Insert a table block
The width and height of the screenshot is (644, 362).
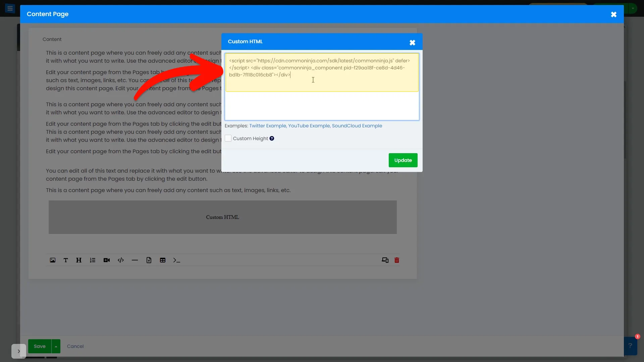point(163,260)
